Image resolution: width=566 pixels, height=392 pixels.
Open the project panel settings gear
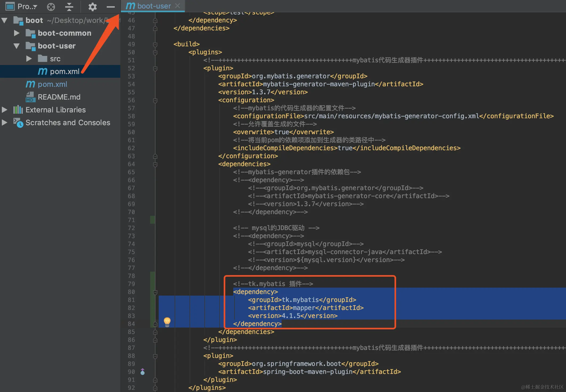point(92,7)
